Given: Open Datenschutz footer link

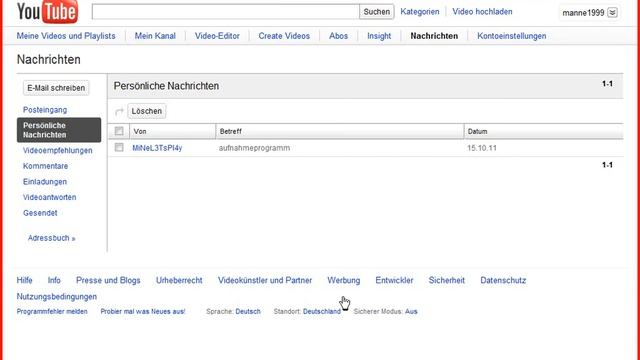Looking at the screenshot, I should [x=503, y=280].
